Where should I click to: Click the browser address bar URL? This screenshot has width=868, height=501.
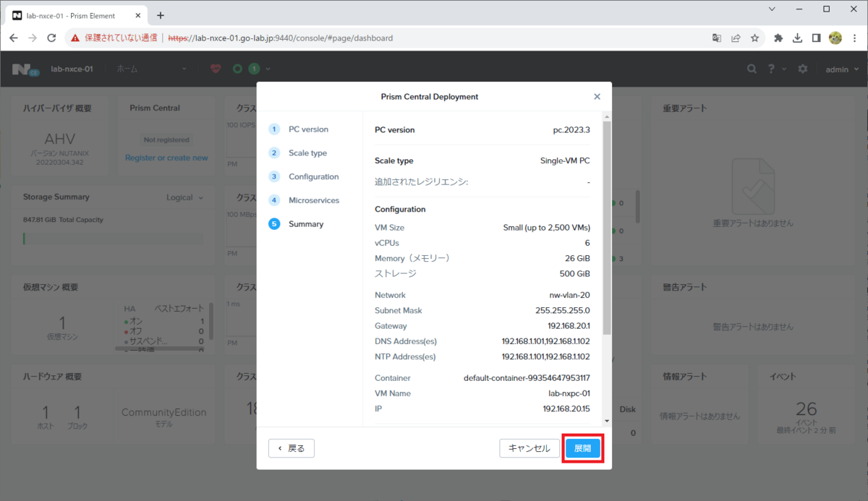(x=281, y=38)
